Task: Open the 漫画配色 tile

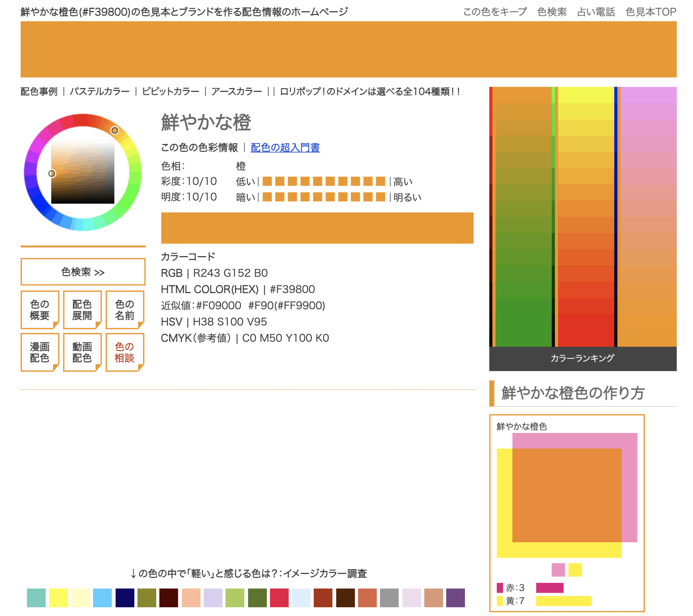Action: (x=40, y=352)
